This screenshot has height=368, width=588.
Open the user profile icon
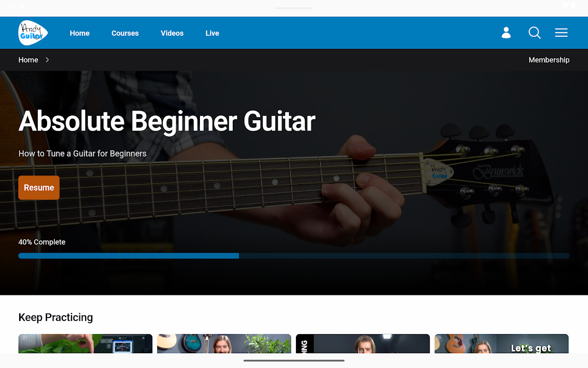click(x=506, y=33)
